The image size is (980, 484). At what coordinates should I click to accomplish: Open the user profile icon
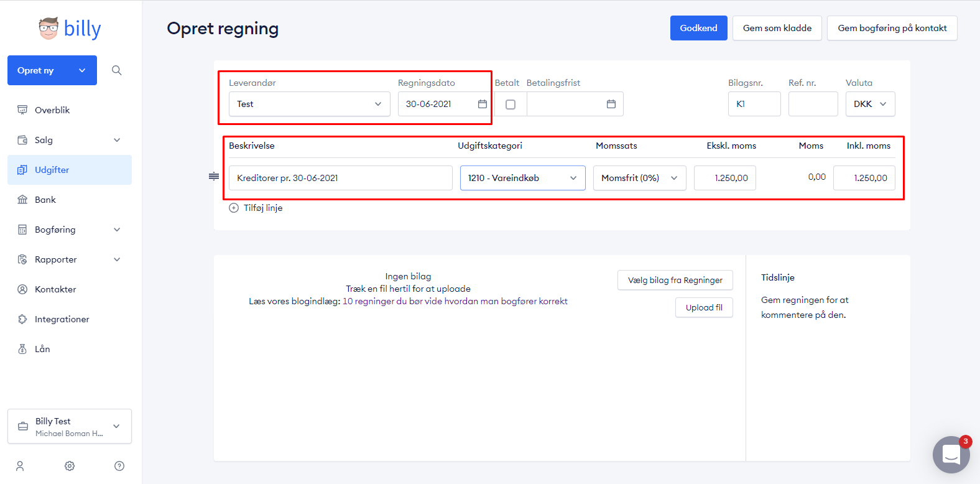pos(20,466)
